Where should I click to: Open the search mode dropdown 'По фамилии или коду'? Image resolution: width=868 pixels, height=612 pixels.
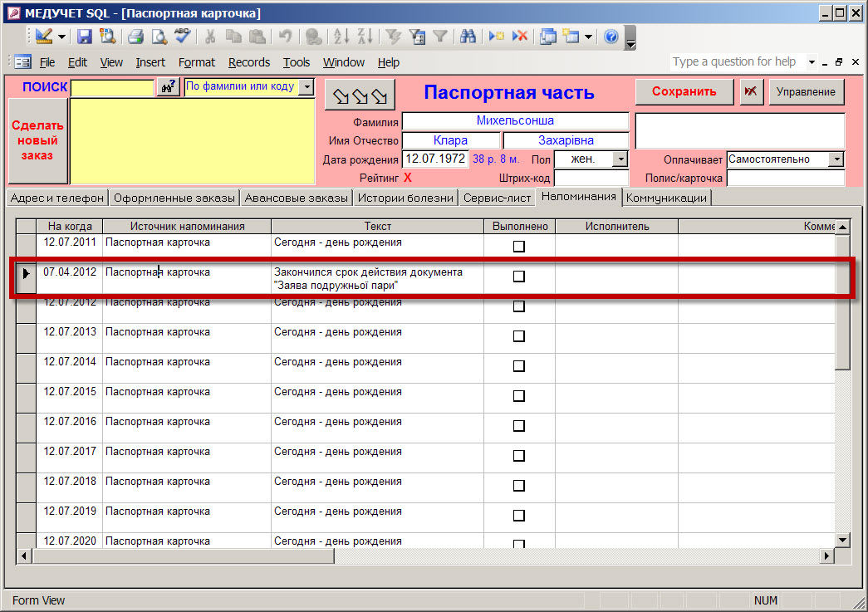(306, 86)
